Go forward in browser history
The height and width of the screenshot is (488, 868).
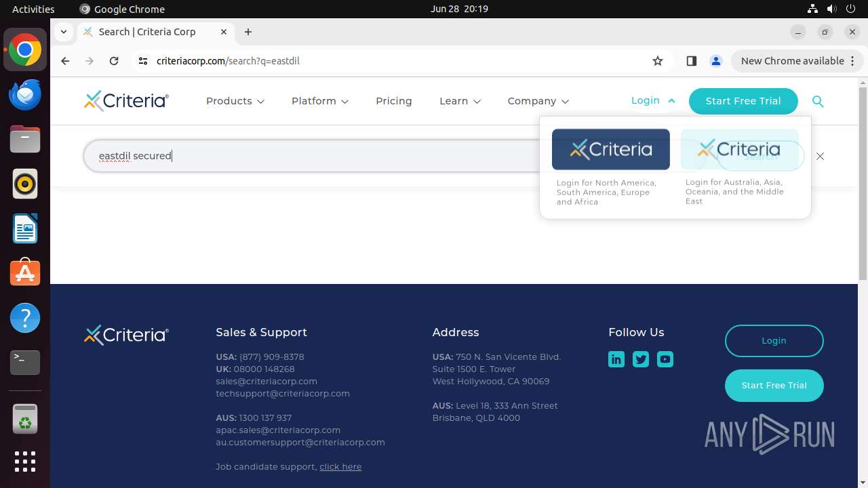click(x=90, y=61)
